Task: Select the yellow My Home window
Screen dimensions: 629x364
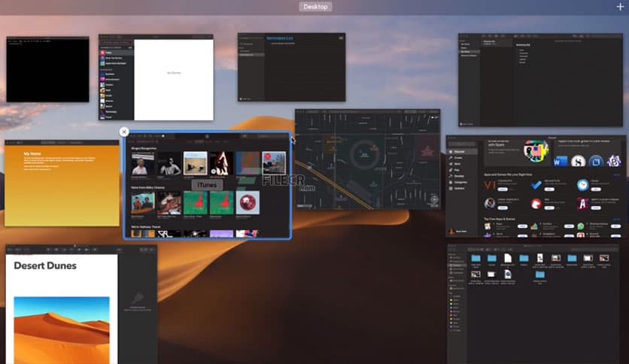Action: coord(62,183)
